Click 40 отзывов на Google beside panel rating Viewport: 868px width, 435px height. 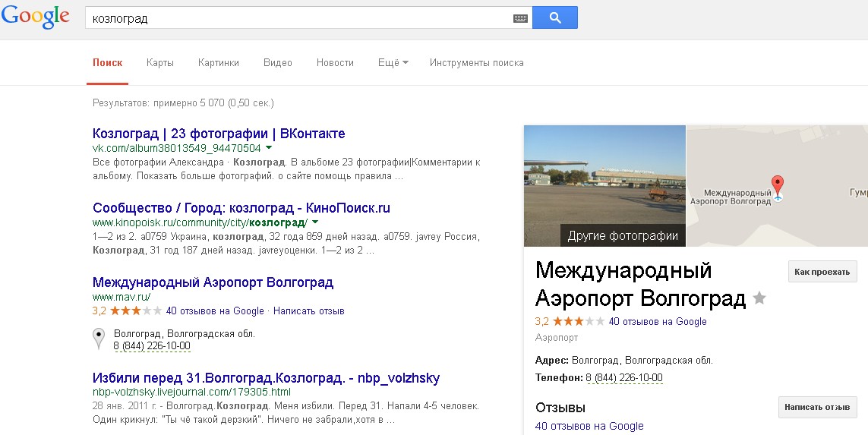[658, 322]
